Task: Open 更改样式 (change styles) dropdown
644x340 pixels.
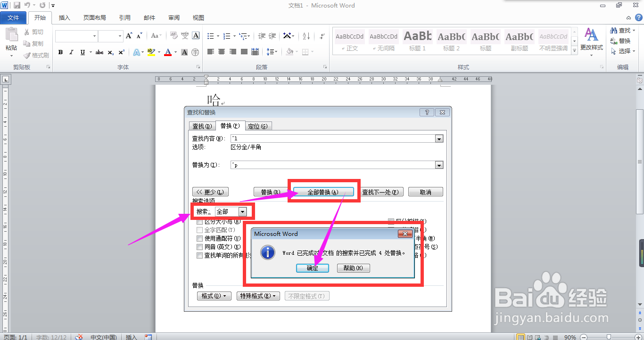Action: point(591,42)
